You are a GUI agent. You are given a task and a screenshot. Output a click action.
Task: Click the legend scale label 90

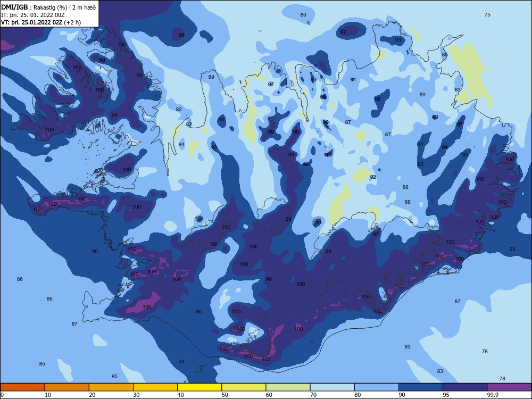tap(402, 395)
